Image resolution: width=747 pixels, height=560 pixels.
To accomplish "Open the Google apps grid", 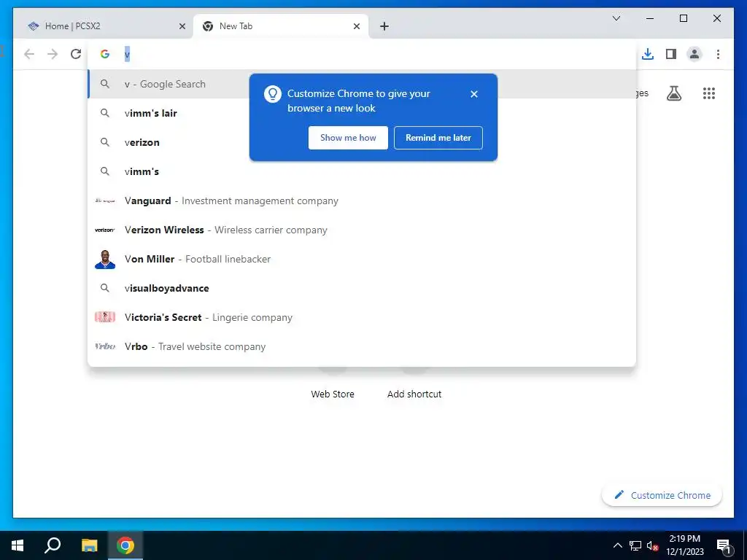I will point(709,93).
